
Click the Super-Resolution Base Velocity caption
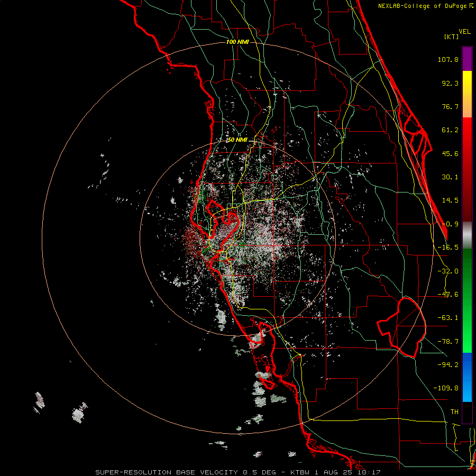pos(238,472)
